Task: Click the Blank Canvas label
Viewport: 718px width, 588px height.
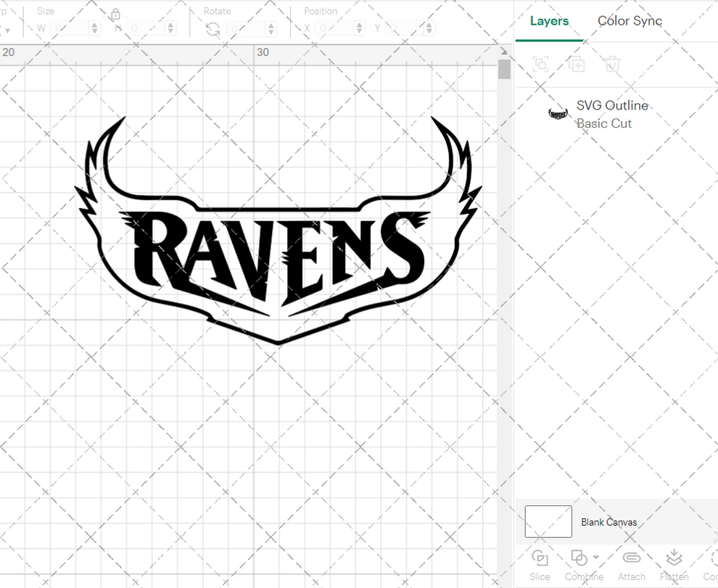Action: tap(608, 522)
